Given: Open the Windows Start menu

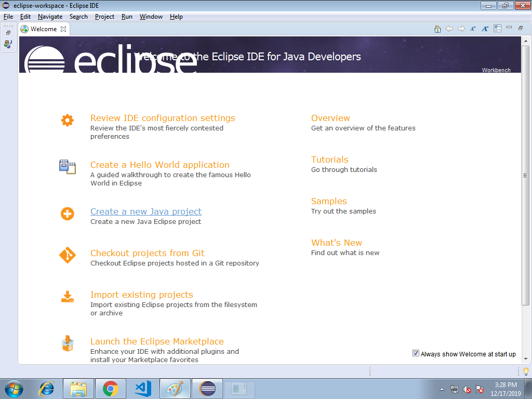Looking at the screenshot, I should [14, 389].
